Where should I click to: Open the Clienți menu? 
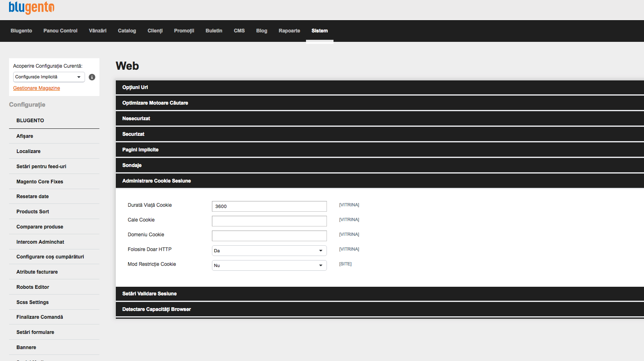pyautogui.click(x=155, y=31)
